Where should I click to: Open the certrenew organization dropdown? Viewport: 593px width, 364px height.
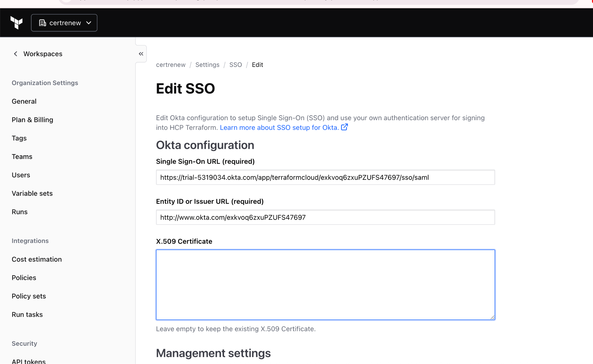(x=64, y=23)
